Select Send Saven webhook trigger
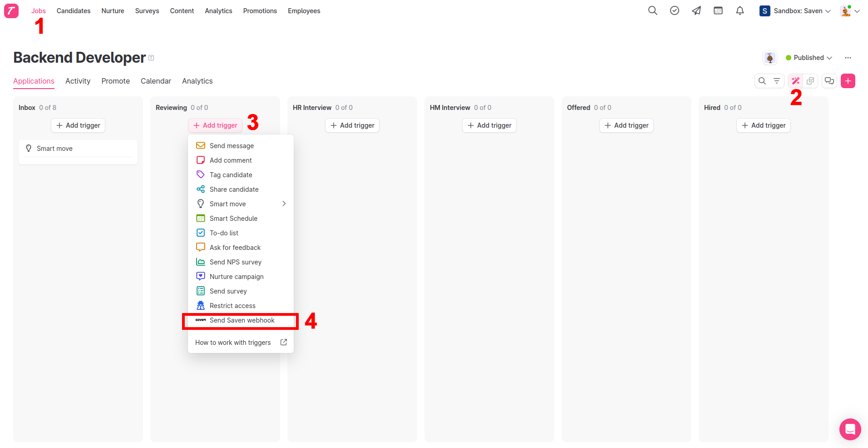 click(241, 320)
